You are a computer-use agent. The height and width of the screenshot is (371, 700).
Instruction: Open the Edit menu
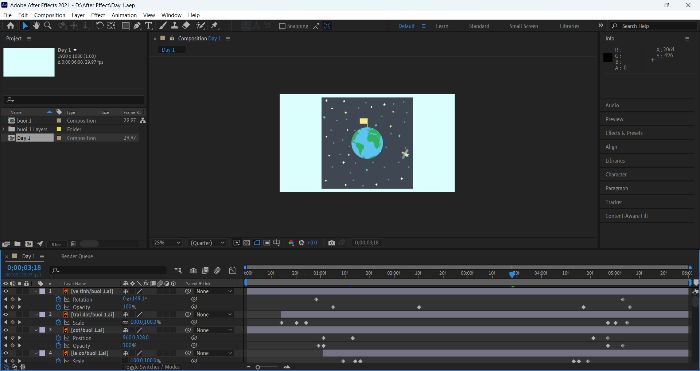(23, 15)
